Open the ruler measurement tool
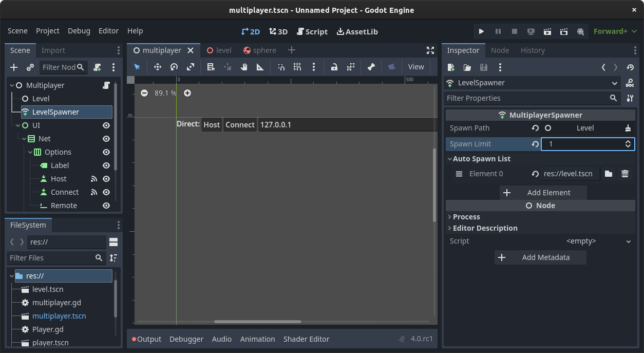The image size is (644, 353). point(260,67)
